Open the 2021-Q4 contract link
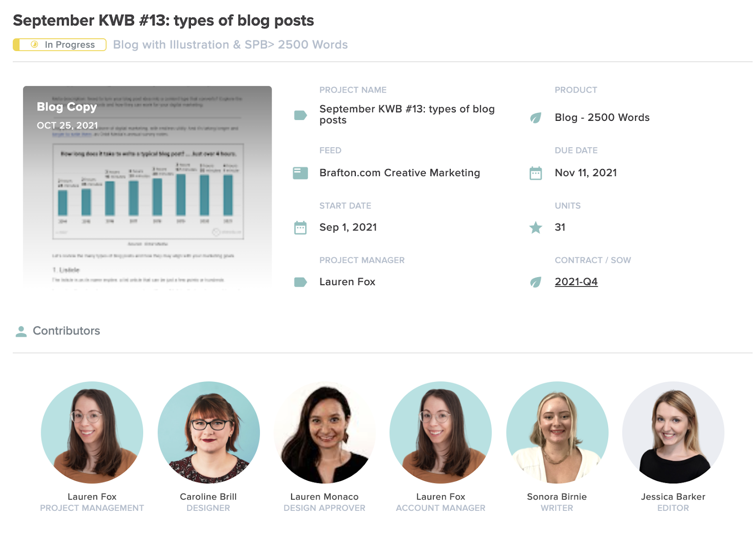The image size is (756, 533). [576, 282]
